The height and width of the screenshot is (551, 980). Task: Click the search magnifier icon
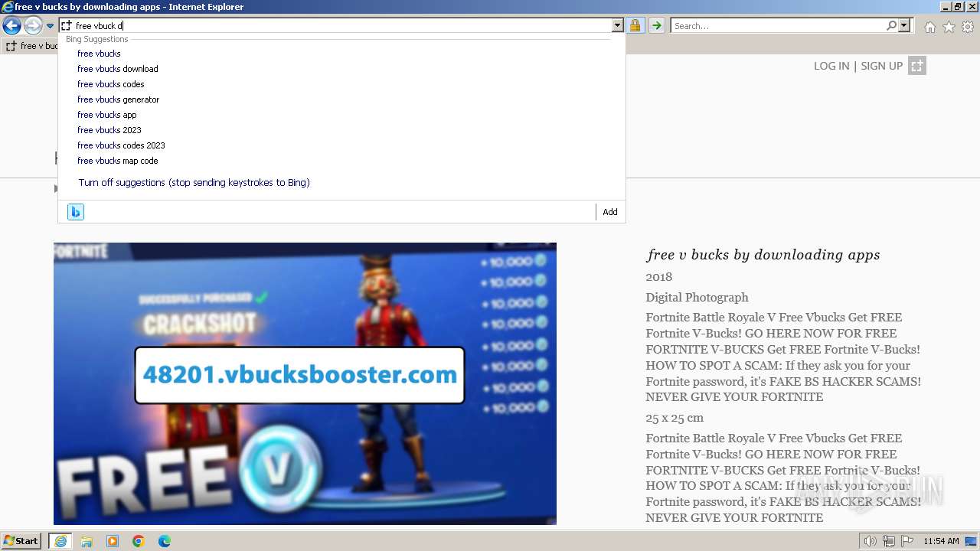click(x=891, y=26)
